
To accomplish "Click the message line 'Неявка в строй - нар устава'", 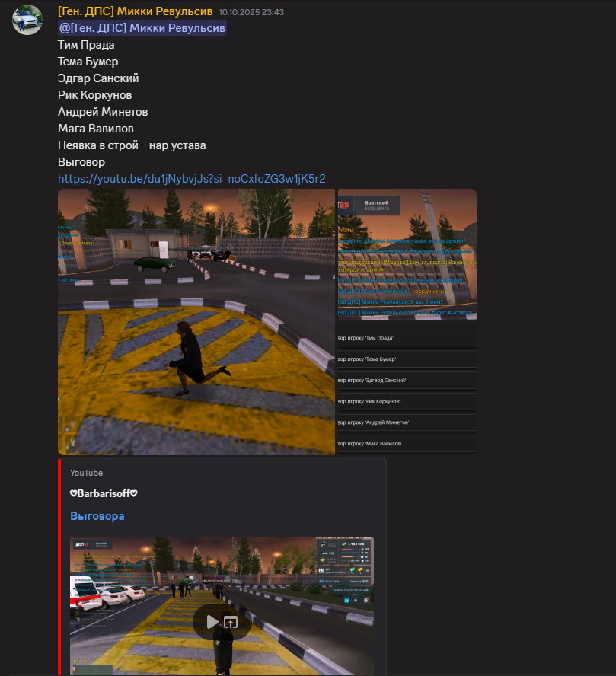I will point(132,145).
